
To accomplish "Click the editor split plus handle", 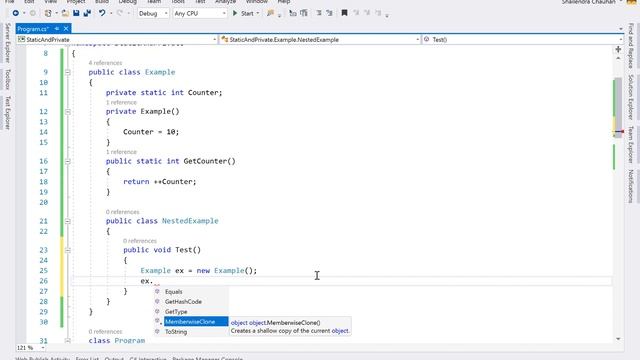I will (x=618, y=49).
